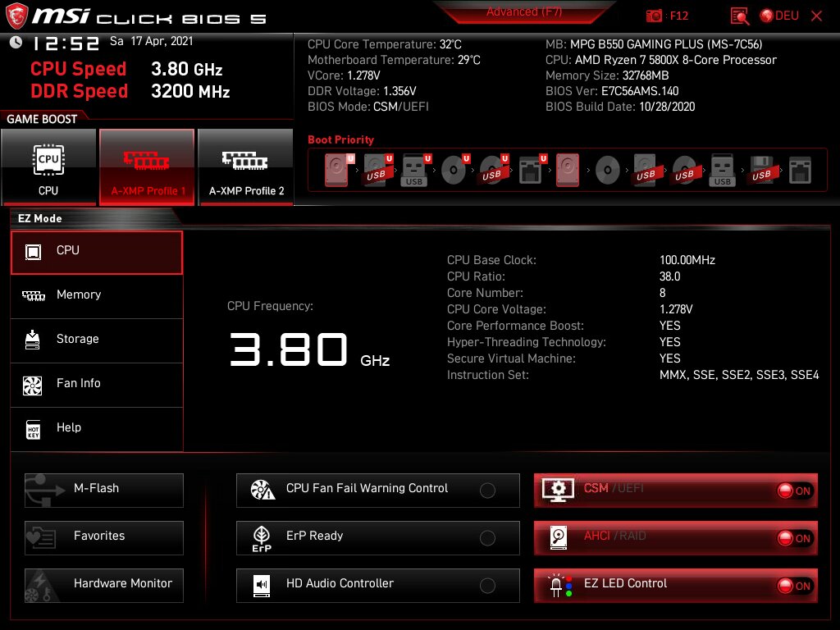Open the CPU section in EZ Mode
Viewport: 840px width, 630px height.
(97, 253)
